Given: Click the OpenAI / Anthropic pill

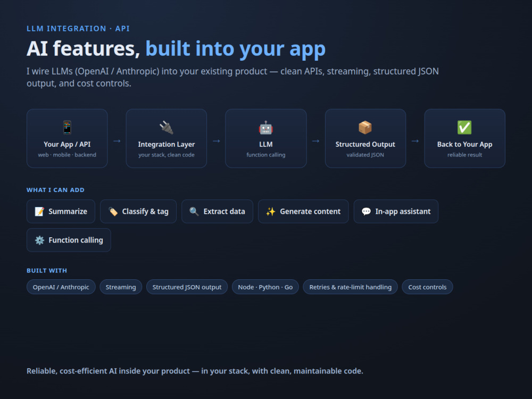Looking at the screenshot, I should 61,287.
